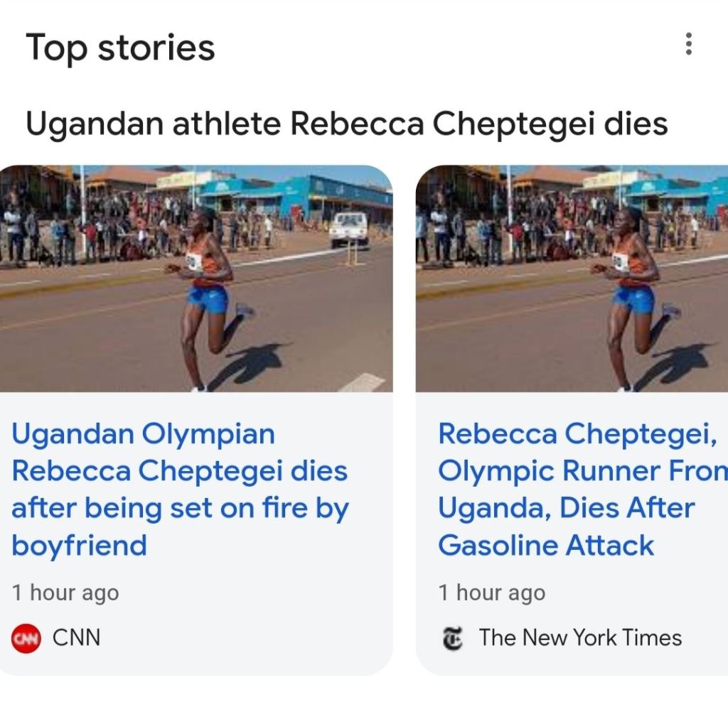Click the CNN source name label

tap(76, 637)
